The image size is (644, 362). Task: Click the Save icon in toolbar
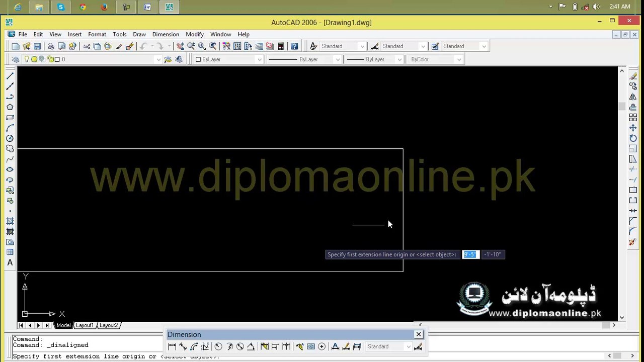click(37, 46)
